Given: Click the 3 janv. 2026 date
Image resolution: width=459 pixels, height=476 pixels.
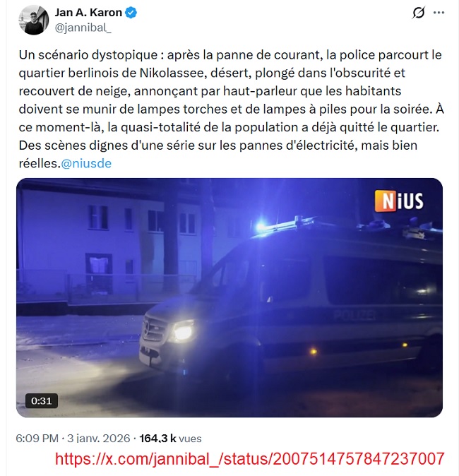Looking at the screenshot, I should (x=98, y=439).
